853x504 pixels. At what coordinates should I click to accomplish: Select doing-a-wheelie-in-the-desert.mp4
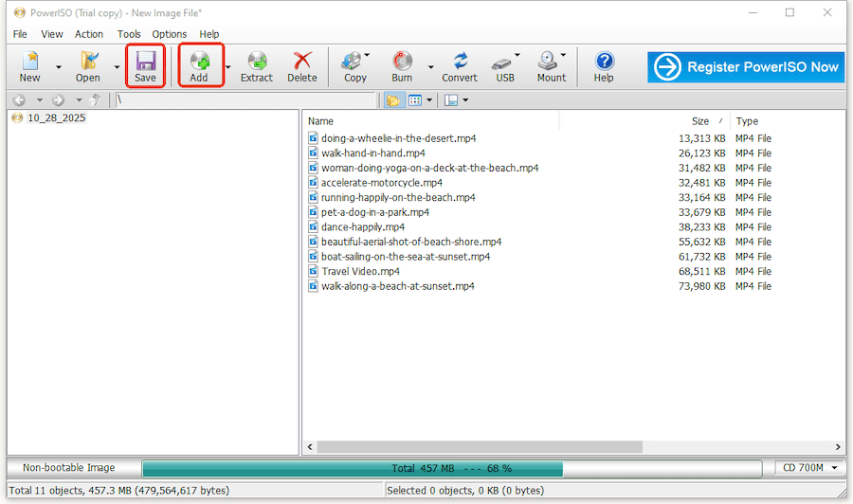pos(398,138)
